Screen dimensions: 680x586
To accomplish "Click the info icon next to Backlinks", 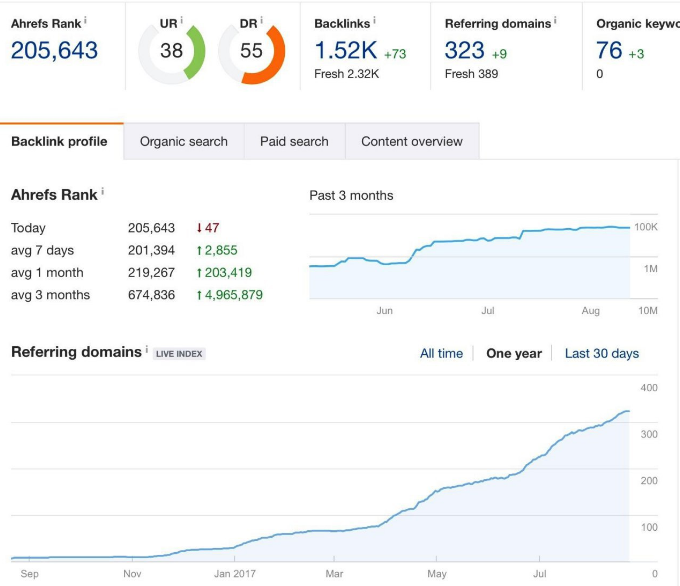I will click(x=374, y=20).
